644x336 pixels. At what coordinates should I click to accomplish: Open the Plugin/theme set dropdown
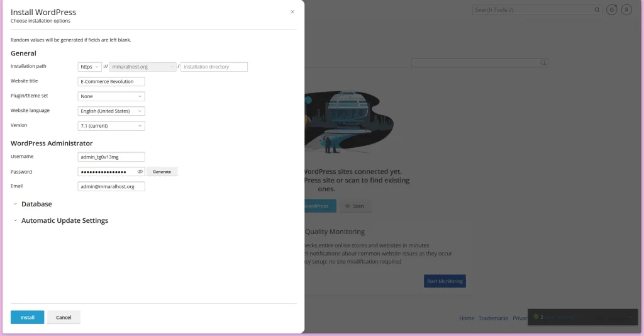(111, 96)
